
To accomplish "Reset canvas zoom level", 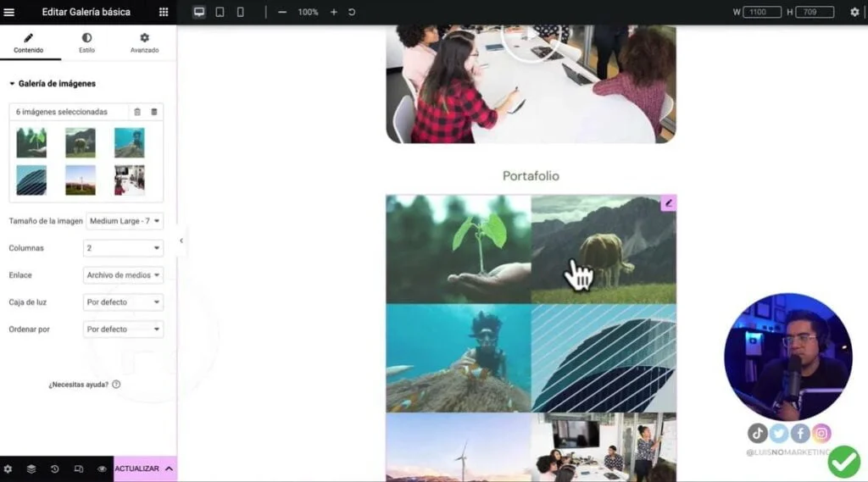I will coord(352,12).
